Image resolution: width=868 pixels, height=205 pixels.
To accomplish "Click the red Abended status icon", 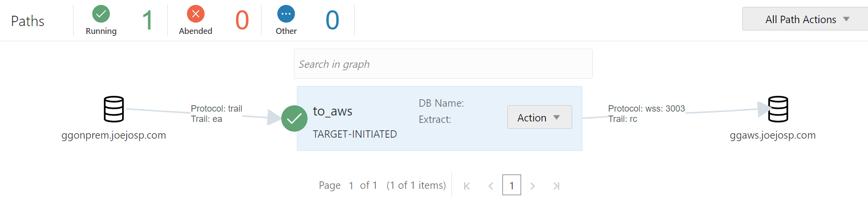I will coord(195,14).
